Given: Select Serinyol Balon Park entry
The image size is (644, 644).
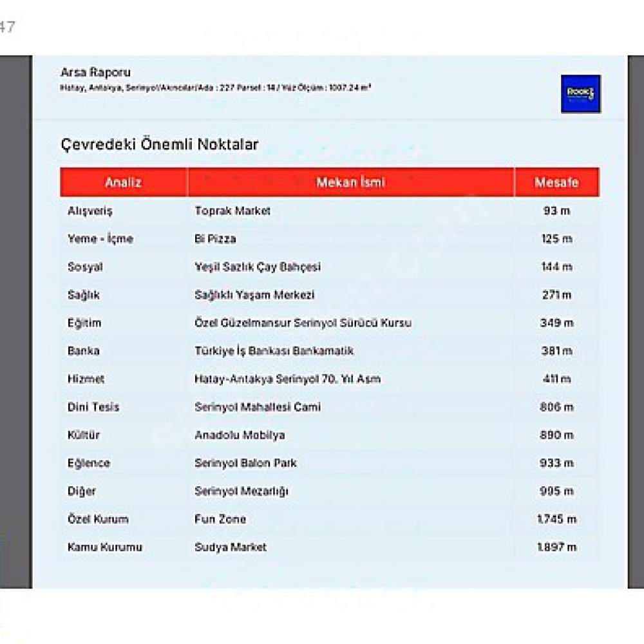Looking at the screenshot, I should pos(245,463).
